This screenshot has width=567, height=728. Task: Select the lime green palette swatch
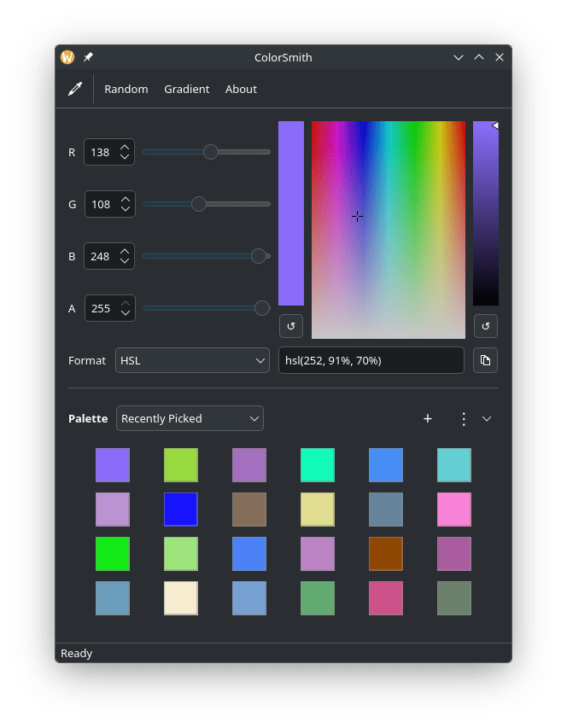(181, 465)
